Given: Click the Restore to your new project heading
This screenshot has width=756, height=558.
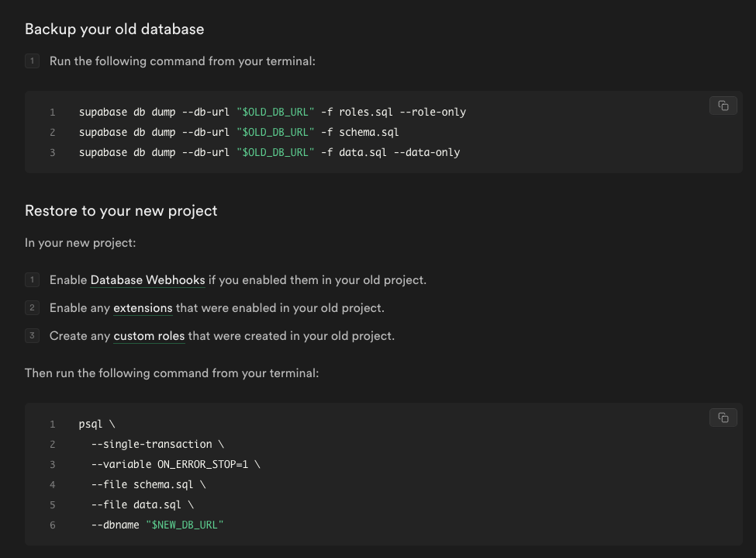Looking at the screenshot, I should click(x=120, y=210).
